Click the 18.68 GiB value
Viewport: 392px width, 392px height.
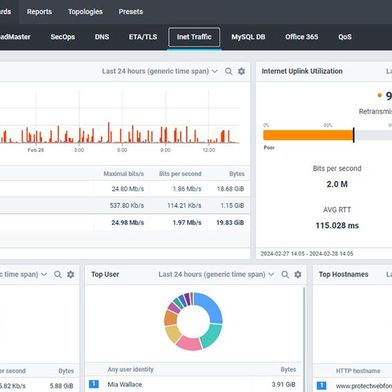point(231,189)
